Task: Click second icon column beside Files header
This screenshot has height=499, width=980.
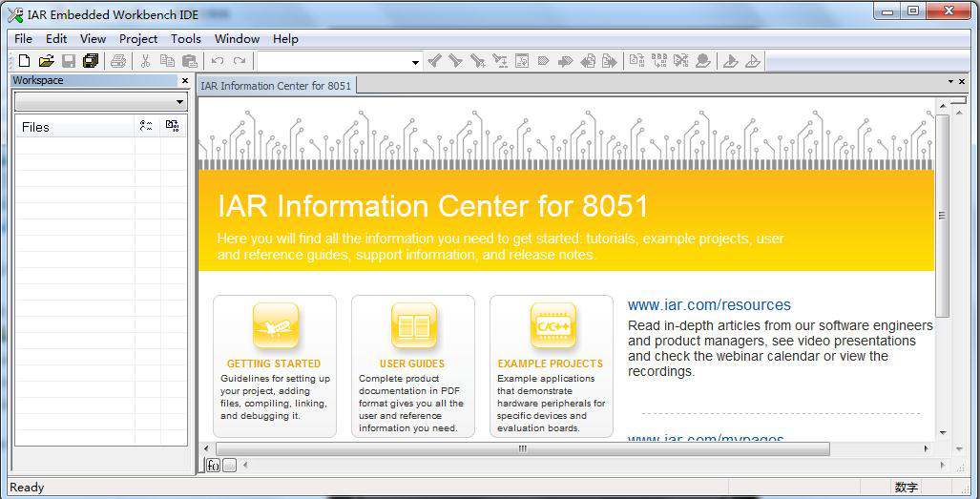Action: pos(173,126)
